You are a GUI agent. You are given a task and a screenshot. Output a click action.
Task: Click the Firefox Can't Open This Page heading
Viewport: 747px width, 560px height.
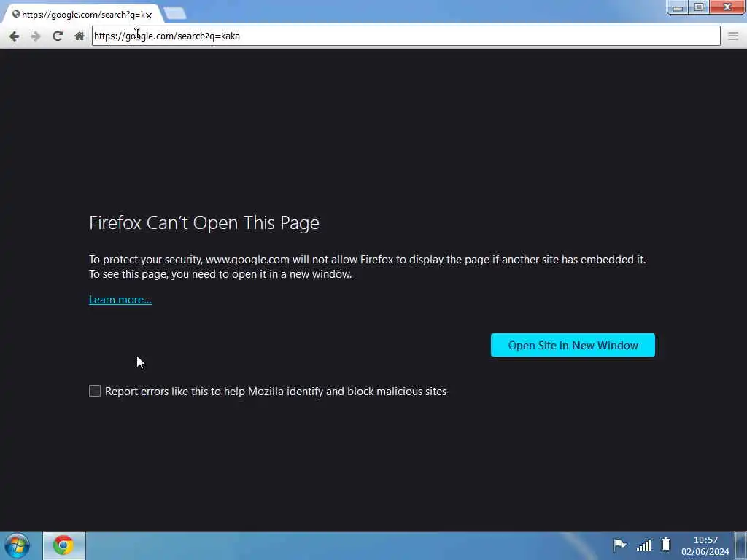204,223
